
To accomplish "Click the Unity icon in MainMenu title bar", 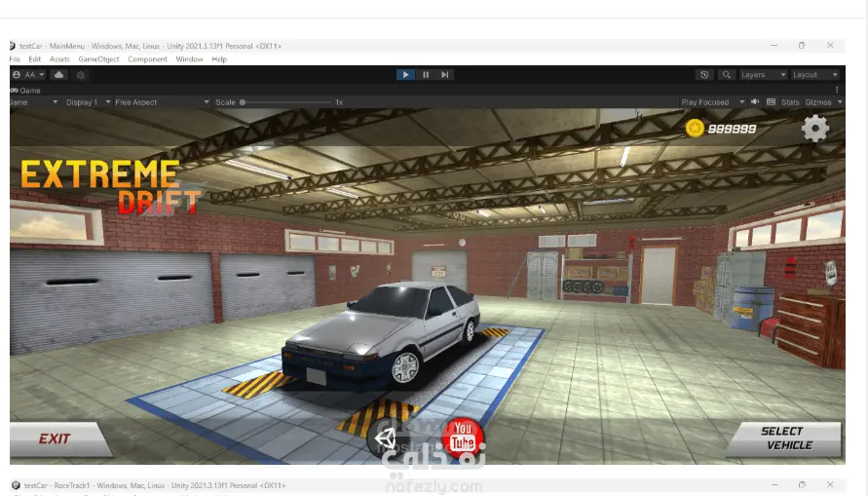I will click(x=12, y=46).
